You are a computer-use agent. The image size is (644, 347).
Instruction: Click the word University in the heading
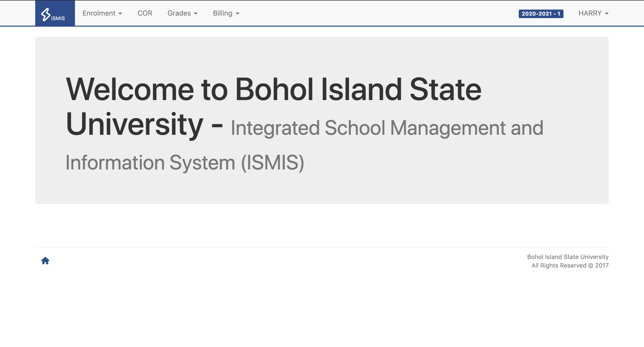134,124
